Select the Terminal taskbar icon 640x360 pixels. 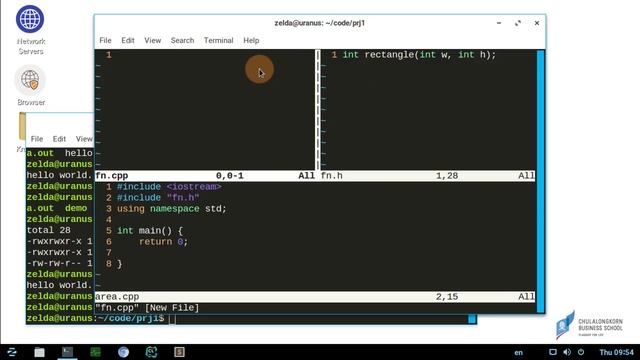67,352
